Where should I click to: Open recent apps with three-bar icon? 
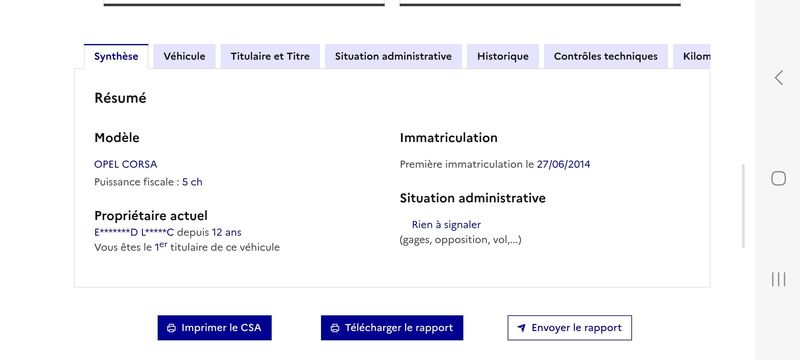point(779,279)
